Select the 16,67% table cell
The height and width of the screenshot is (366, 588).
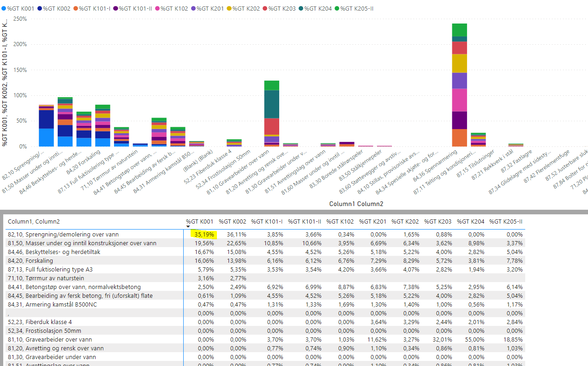(x=204, y=252)
